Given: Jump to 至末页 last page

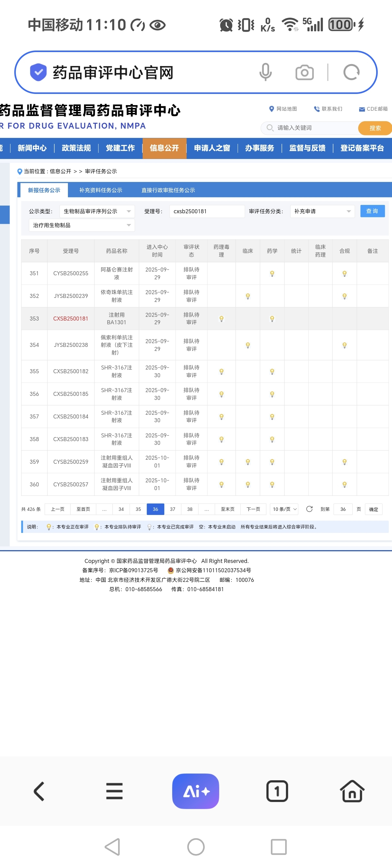Looking at the screenshot, I should pyautogui.click(x=228, y=509).
